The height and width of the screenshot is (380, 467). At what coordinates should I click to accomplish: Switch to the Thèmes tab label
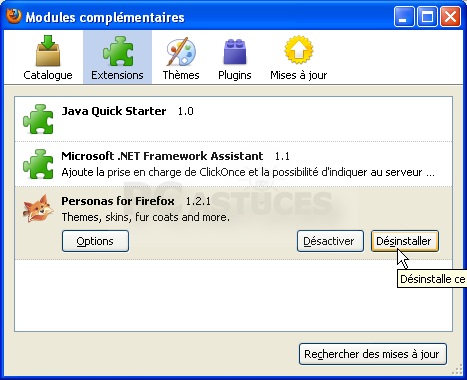pos(181,75)
